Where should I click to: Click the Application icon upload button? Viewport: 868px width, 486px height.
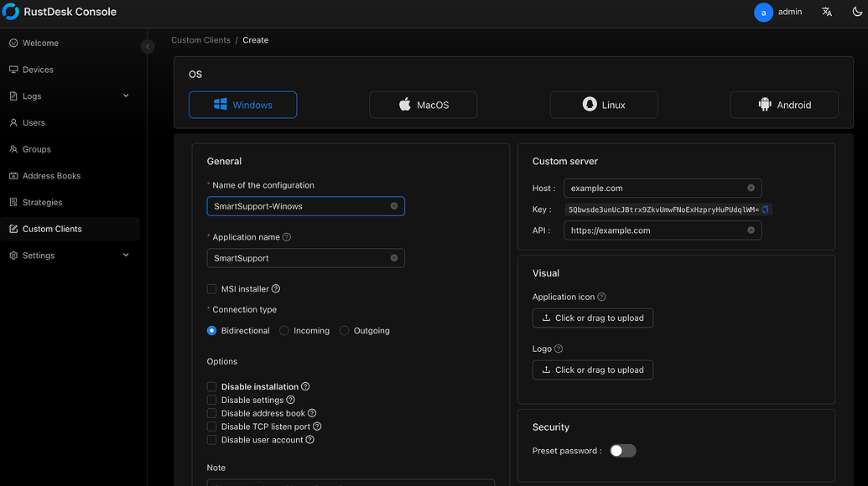[x=592, y=318]
